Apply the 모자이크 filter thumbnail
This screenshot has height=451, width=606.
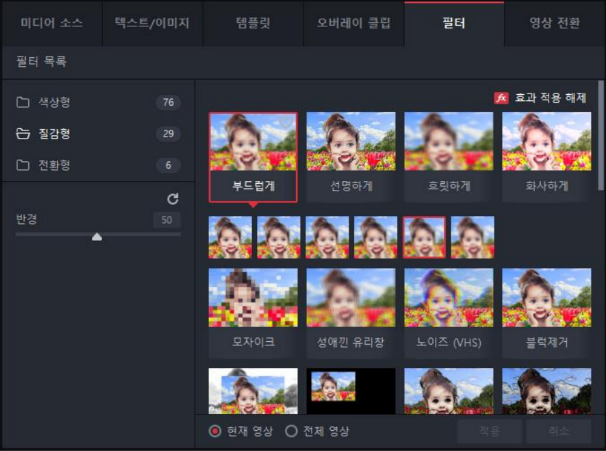(253, 298)
